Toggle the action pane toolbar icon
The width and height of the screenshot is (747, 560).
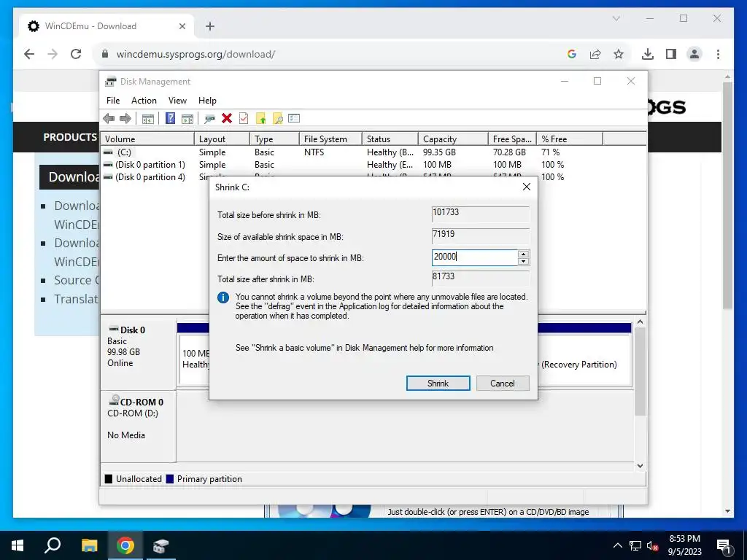pyautogui.click(x=187, y=119)
